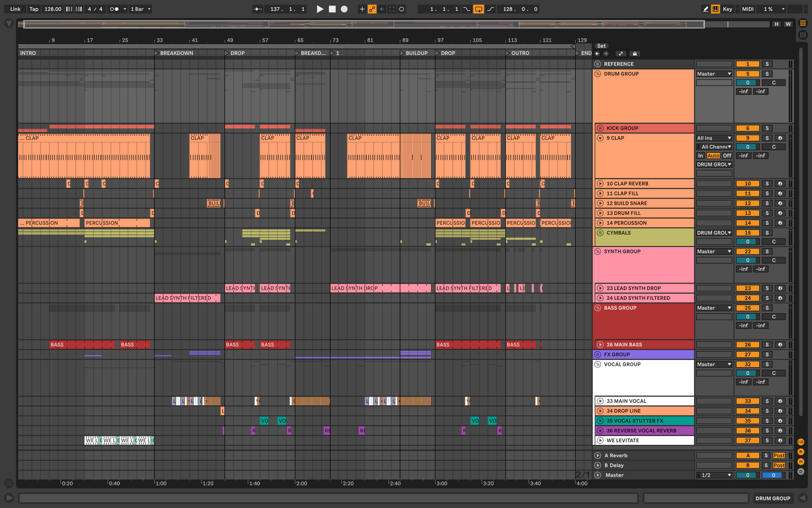Open the 1 Bar quantization dropdown

(x=140, y=9)
